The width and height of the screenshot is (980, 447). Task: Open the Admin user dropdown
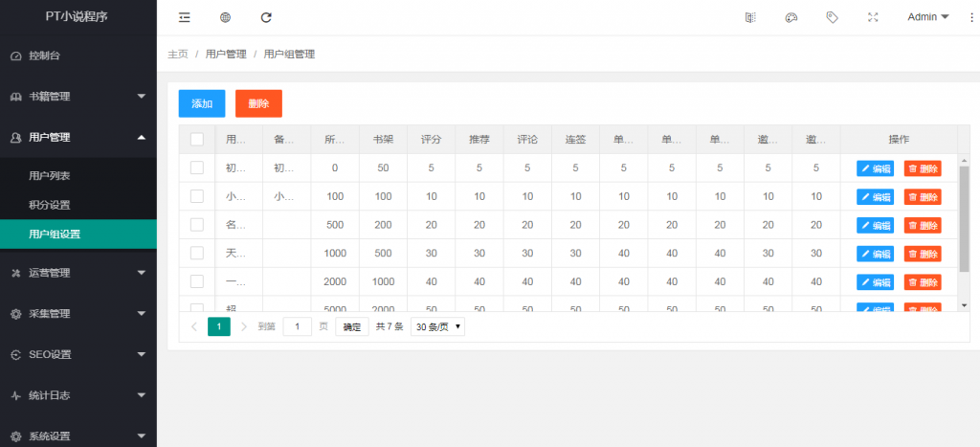[927, 17]
